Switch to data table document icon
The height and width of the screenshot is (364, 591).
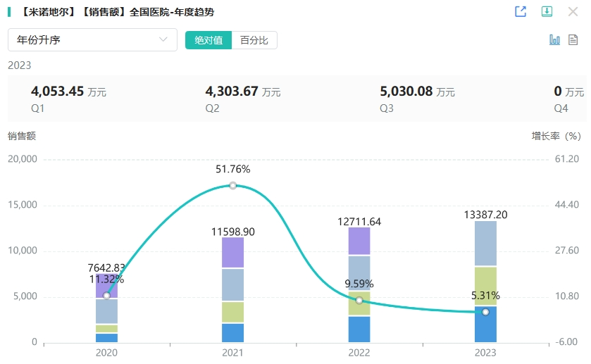click(x=573, y=39)
